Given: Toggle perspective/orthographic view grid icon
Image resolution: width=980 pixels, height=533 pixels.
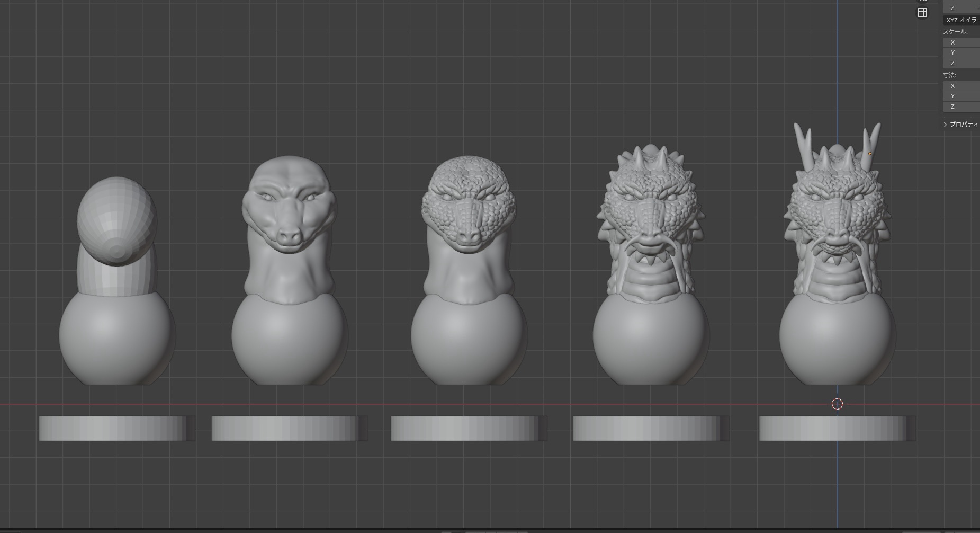Looking at the screenshot, I should pos(922,13).
